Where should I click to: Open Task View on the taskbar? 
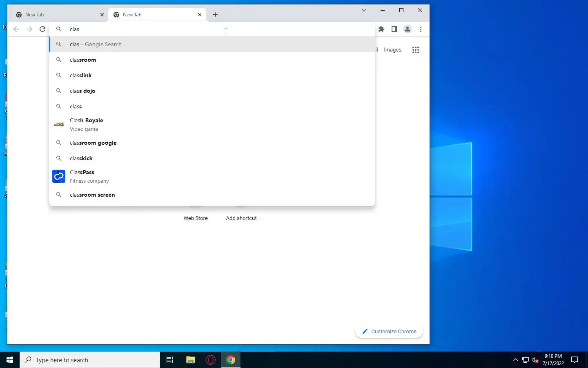point(170,360)
